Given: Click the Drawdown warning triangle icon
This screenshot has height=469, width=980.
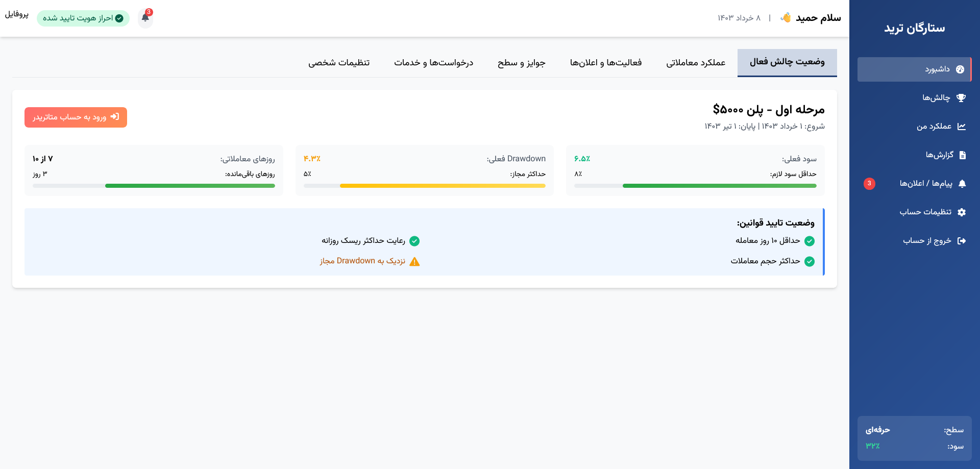Looking at the screenshot, I should pyautogui.click(x=414, y=261).
